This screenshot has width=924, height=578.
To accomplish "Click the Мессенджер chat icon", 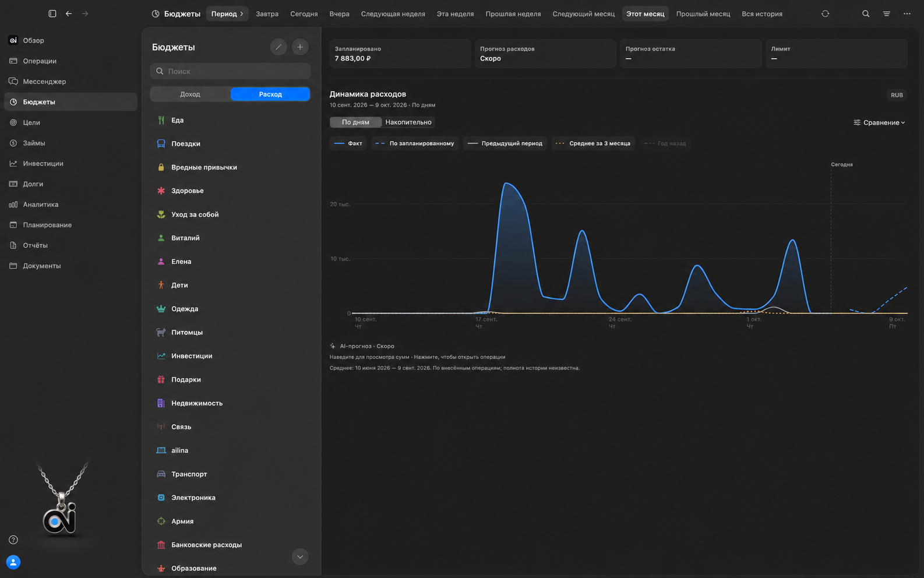I will coord(13,82).
